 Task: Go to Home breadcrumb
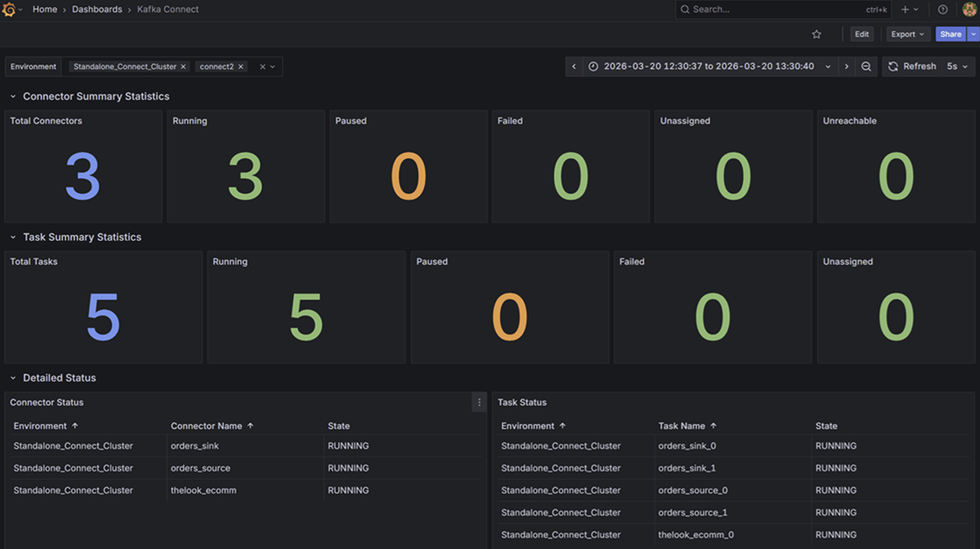45,9
